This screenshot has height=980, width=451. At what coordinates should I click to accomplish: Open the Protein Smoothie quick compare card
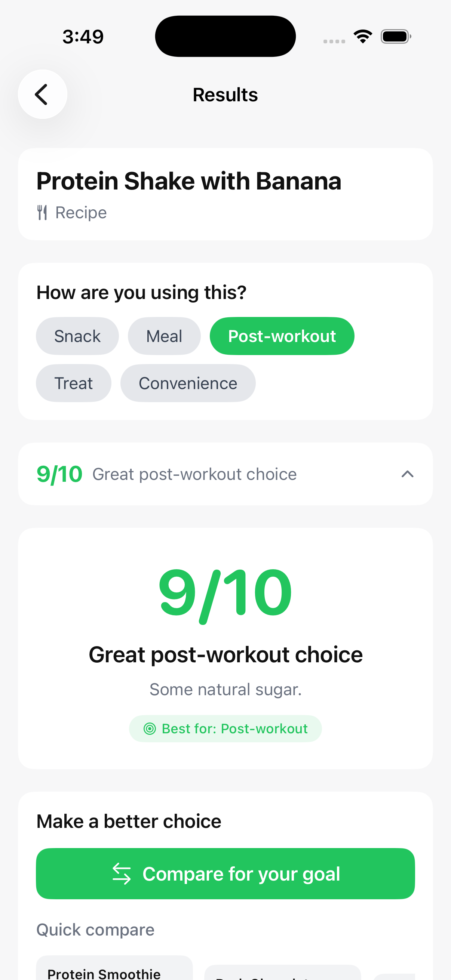pyautogui.click(x=113, y=970)
